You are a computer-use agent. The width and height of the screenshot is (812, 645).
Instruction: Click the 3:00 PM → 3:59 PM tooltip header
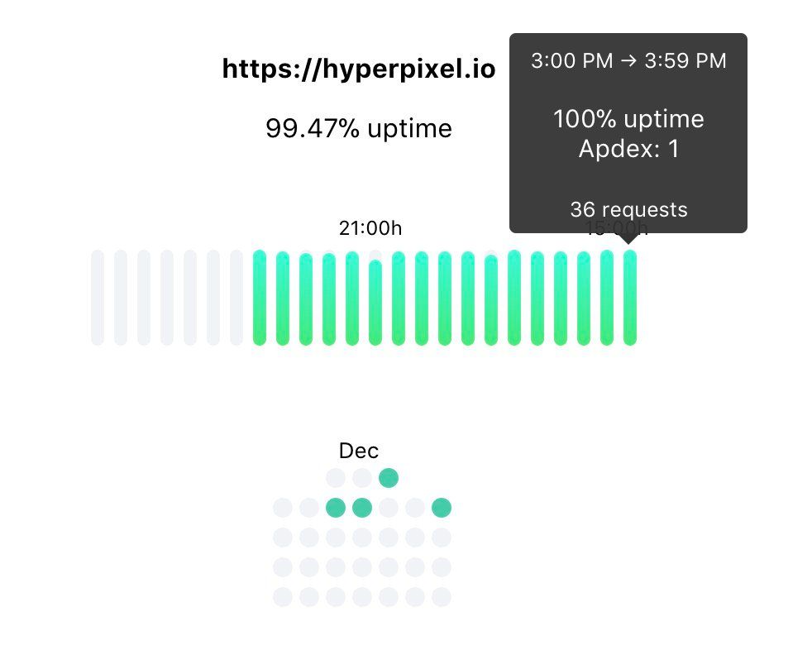pos(628,61)
